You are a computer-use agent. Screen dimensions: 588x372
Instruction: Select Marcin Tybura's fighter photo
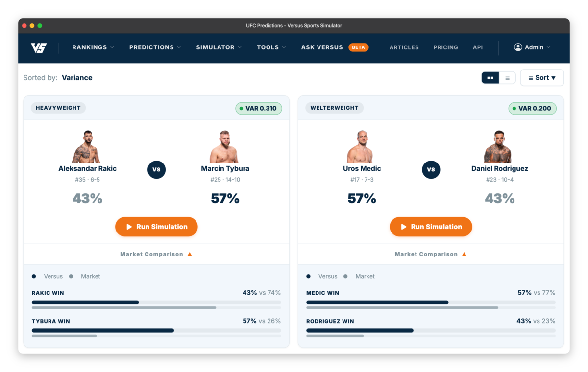click(224, 146)
